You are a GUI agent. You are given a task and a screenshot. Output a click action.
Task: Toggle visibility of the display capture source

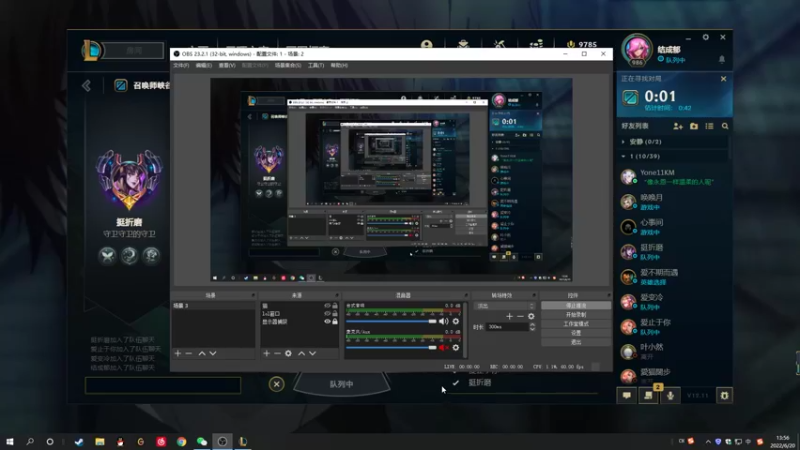(x=327, y=321)
